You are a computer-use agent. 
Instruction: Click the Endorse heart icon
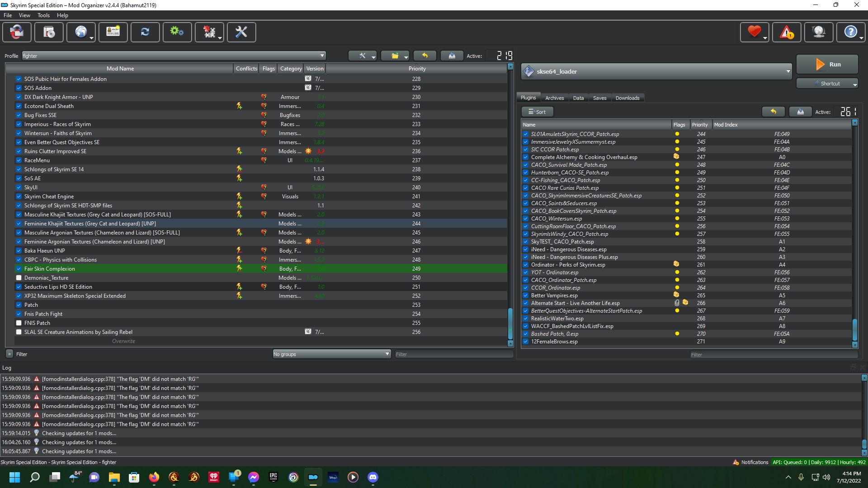coord(755,33)
